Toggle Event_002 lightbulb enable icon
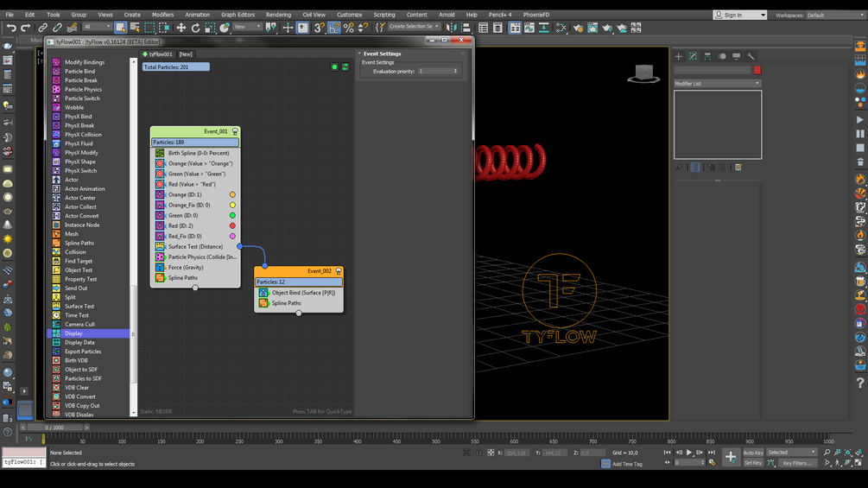This screenshot has width=868, height=488. coord(339,271)
